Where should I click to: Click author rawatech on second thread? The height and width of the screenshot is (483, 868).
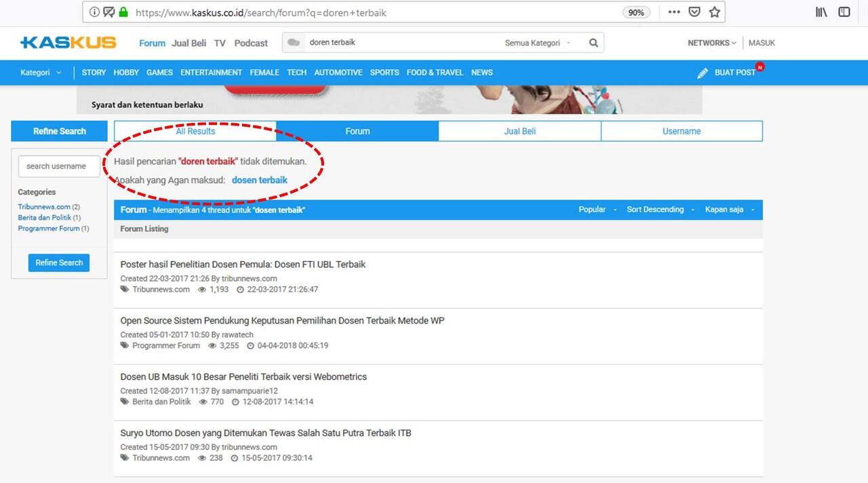click(237, 334)
